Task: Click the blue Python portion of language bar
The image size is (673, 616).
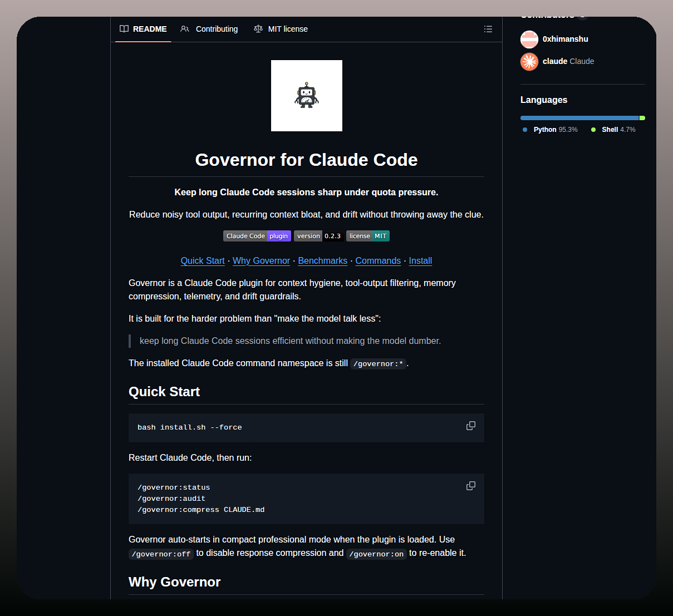Action: 579,118
